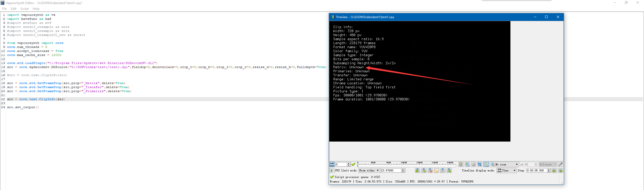Click SetFrameProp '_Matrix' code line
This screenshot has width=644, height=190.
coord(66,83)
